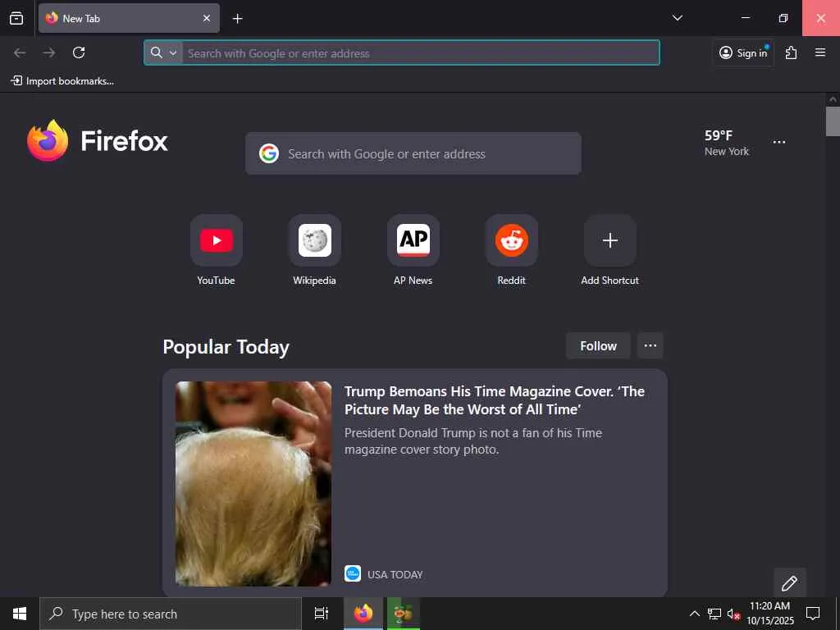The image size is (840, 630).
Task: Open the 59°F New York weather widget
Action: click(x=727, y=143)
